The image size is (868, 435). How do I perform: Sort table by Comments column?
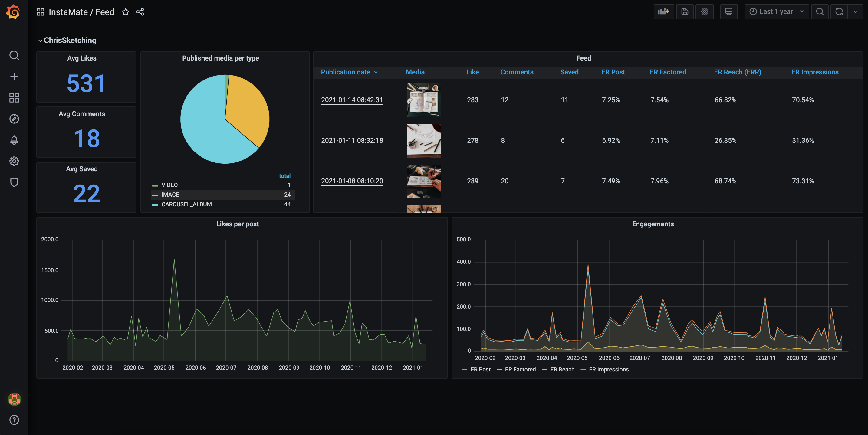pyautogui.click(x=517, y=72)
